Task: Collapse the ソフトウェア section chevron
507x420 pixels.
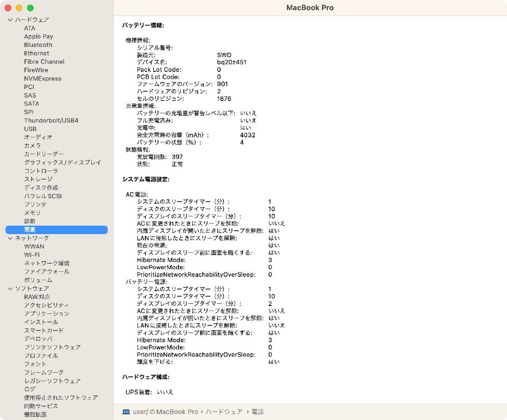Action: (10, 289)
